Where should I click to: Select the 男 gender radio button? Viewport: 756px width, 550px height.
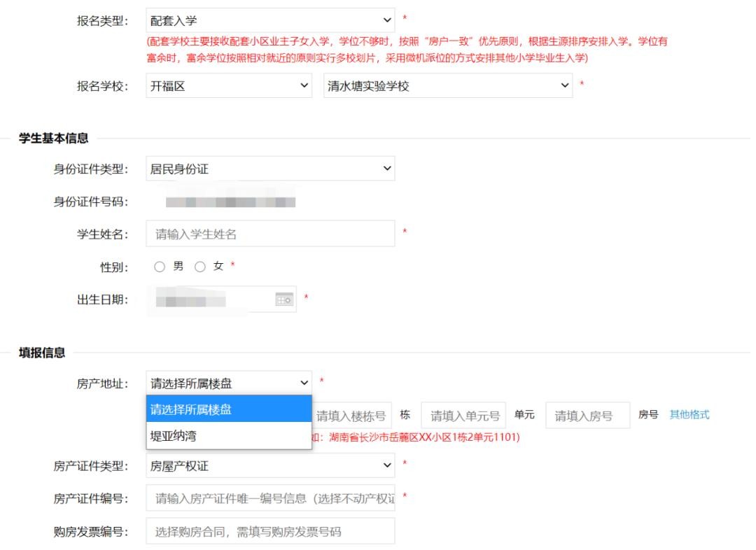(160, 267)
